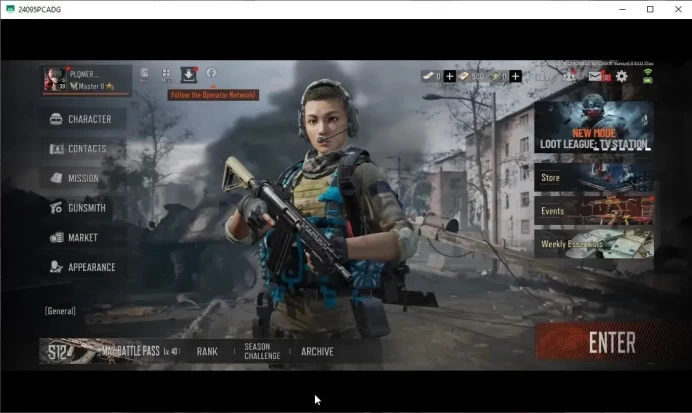Screen dimensions: 692x413
Task: Open the Weekly Essentials banner
Action: 594,244
